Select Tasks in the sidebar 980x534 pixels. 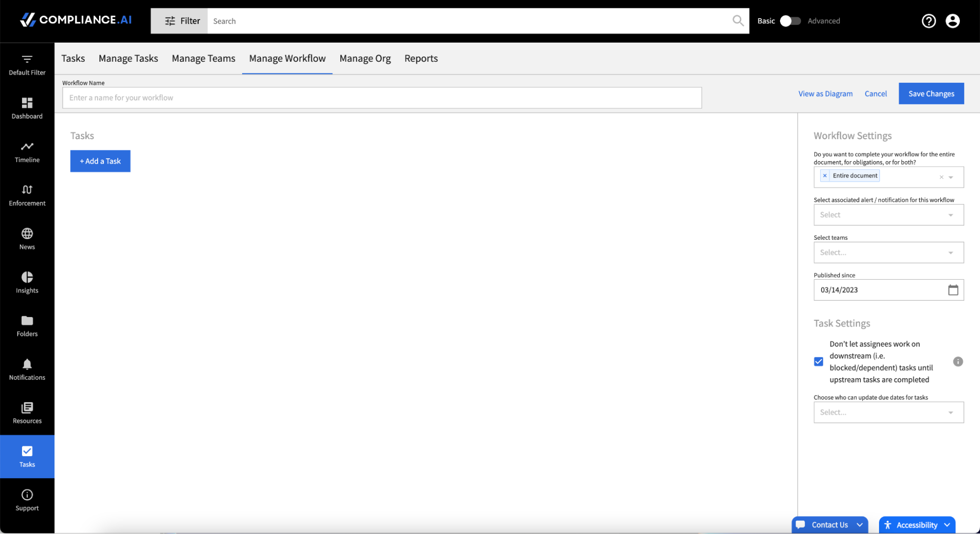(27, 457)
